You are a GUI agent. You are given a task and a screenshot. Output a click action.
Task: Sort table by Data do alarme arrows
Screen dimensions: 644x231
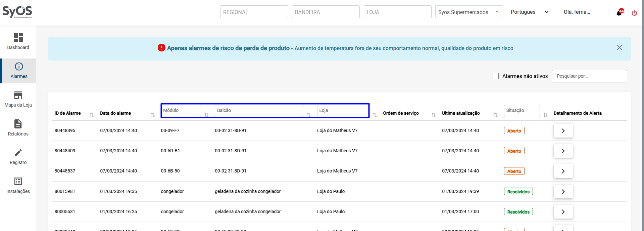(x=153, y=115)
